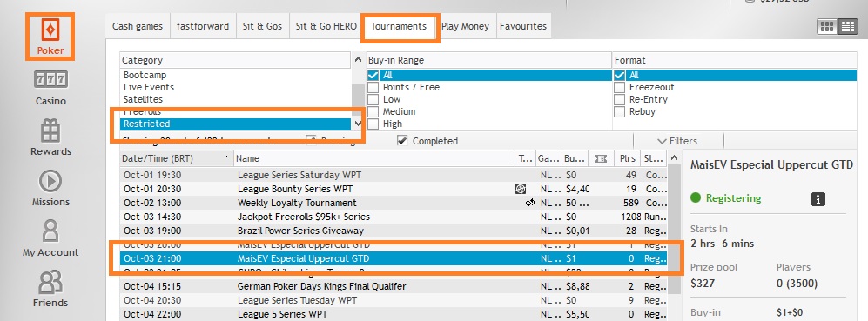Open the Play Money tab
Image resolution: width=868 pixels, height=321 pixels.
[465, 26]
